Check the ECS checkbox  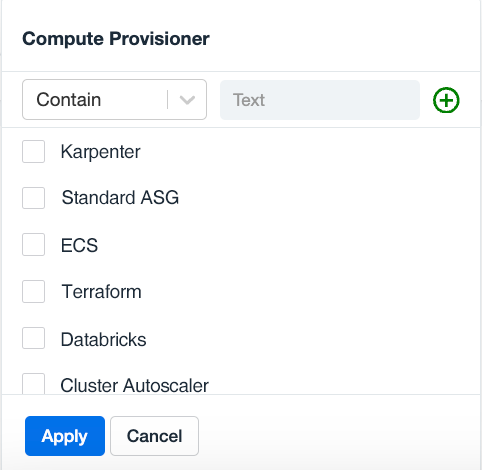(33, 245)
